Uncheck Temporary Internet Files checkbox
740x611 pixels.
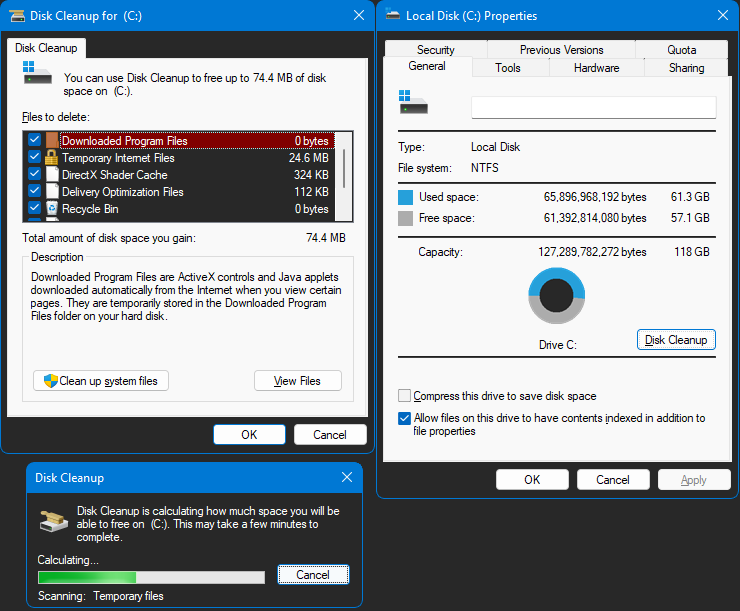point(34,157)
